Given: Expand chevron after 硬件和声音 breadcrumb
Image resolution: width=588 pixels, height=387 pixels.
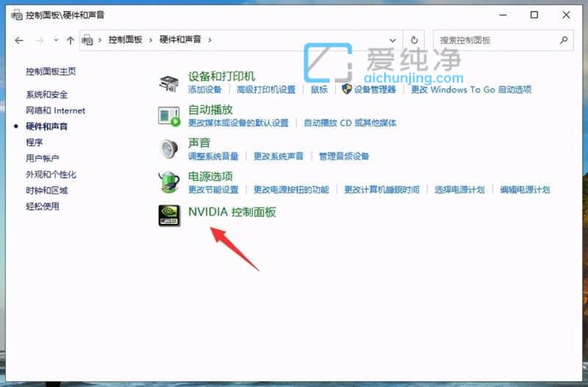Looking at the screenshot, I should pos(209,40).
